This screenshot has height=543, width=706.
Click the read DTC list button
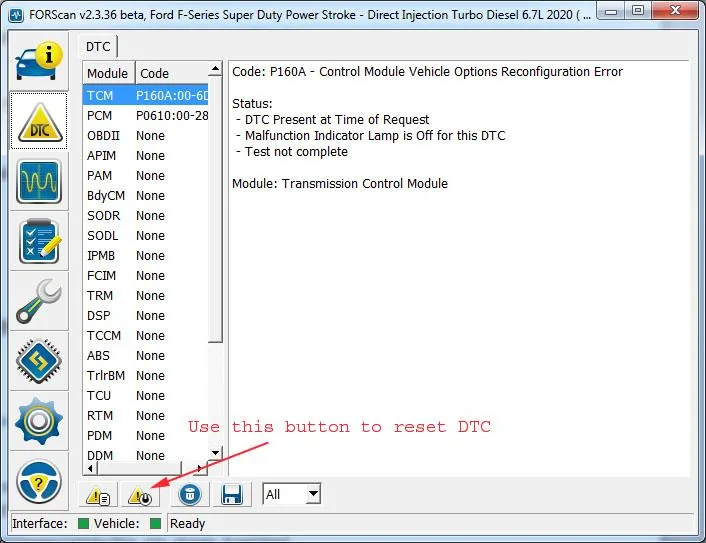[x=98, y=495]
